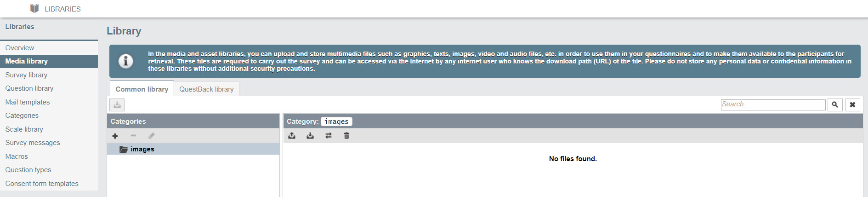Click the search magnifier button
Screen dimensions: 868x197
point(835,105)
